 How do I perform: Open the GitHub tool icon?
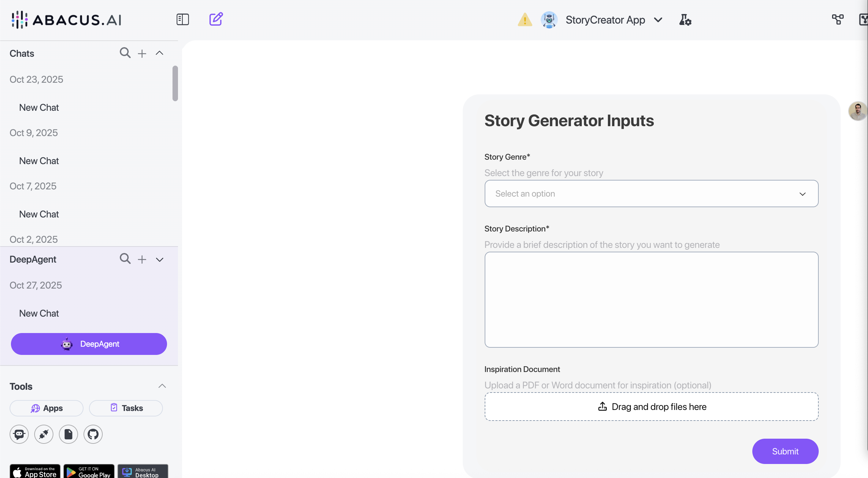[93, 434]
